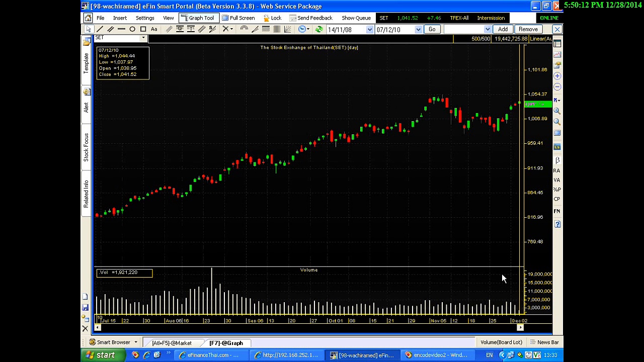The image size is (644, 362).
Task: Select the rectangle drawing tool
Action: coord(143,29)
